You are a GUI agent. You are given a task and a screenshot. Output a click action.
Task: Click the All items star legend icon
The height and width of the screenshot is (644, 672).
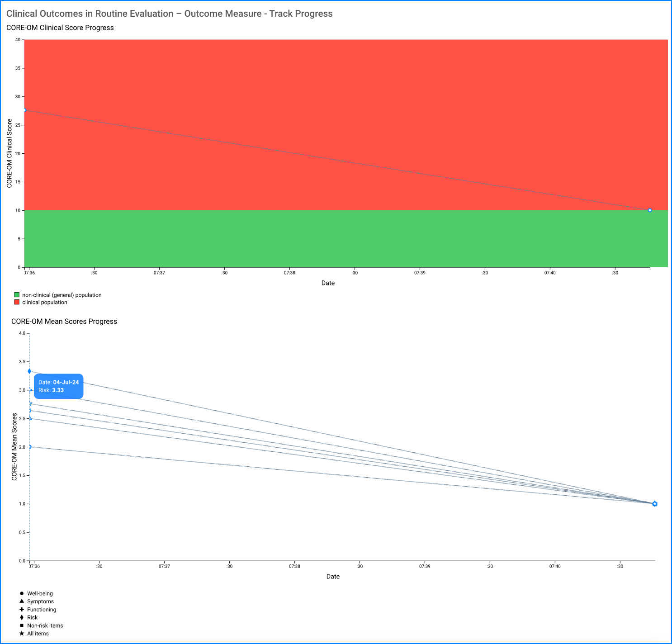22,634
